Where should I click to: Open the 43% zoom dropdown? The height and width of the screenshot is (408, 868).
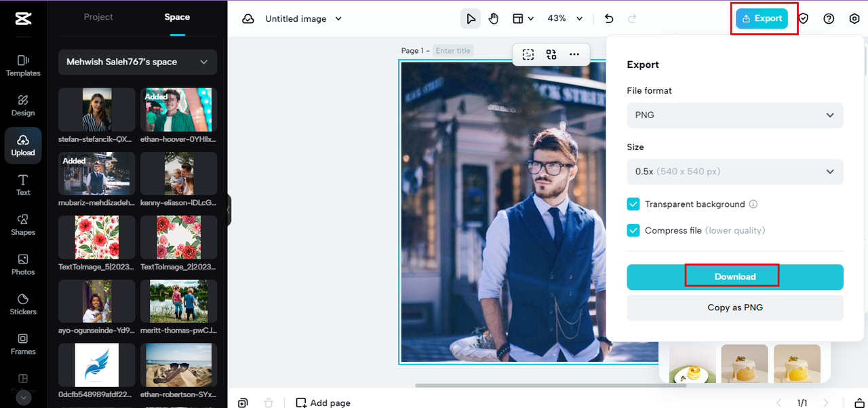tap(566, 18)
